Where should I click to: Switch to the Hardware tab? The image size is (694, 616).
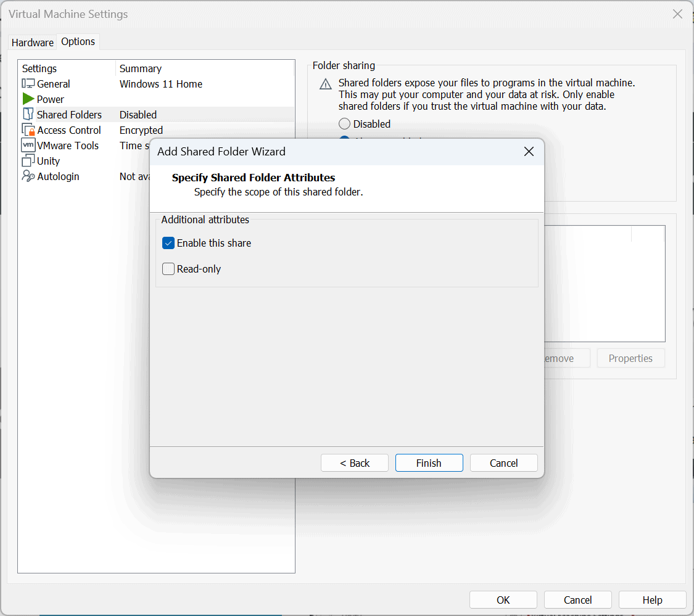pyautogui.click(x=33, y=43)
